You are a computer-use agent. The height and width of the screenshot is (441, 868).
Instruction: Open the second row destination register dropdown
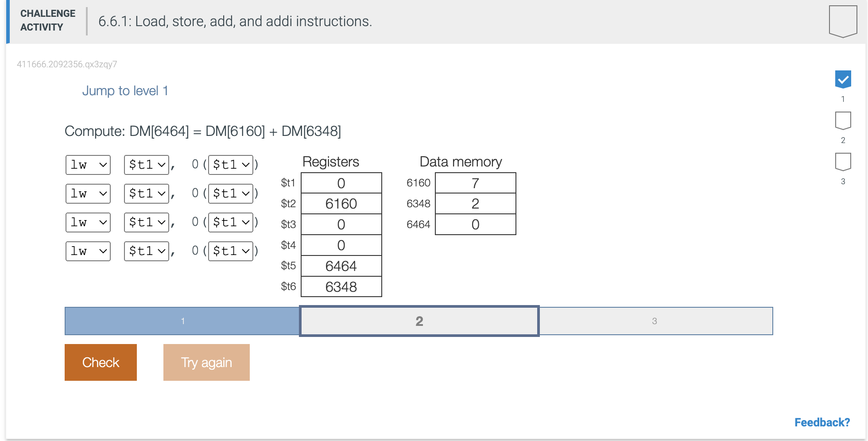146,193
